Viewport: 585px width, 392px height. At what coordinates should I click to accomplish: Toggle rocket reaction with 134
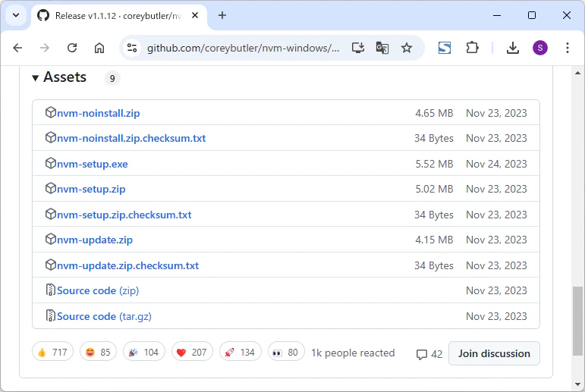pos(241,352)
